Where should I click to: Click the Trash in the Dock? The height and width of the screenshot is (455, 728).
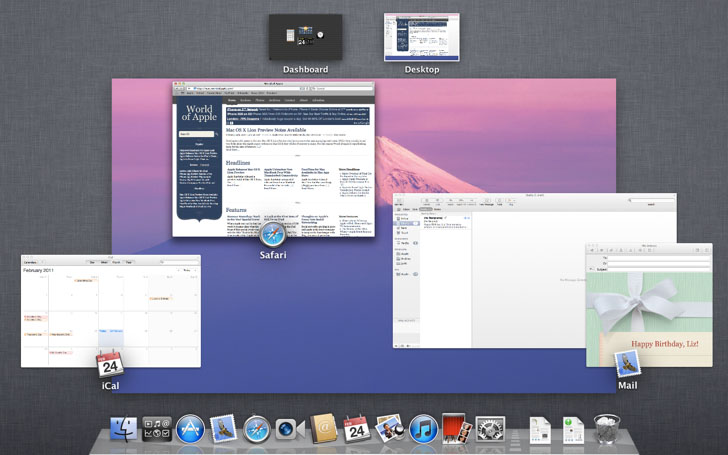pos(606,429)
